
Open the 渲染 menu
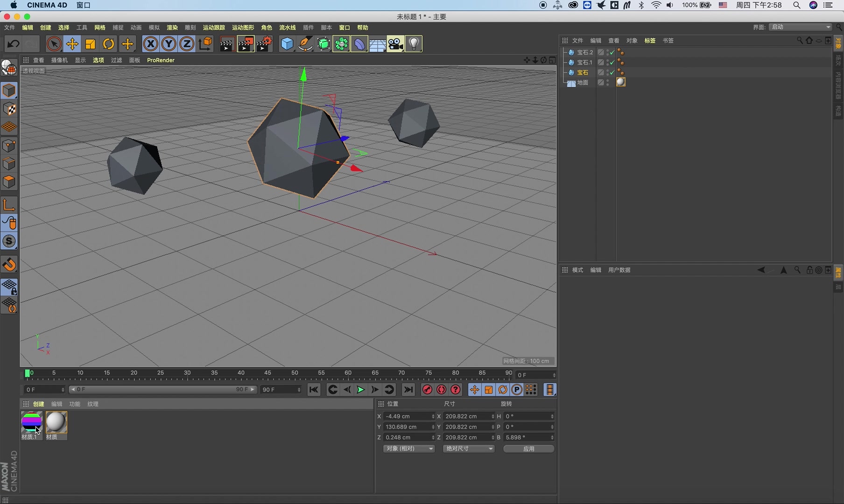click(x=172, y=28)
